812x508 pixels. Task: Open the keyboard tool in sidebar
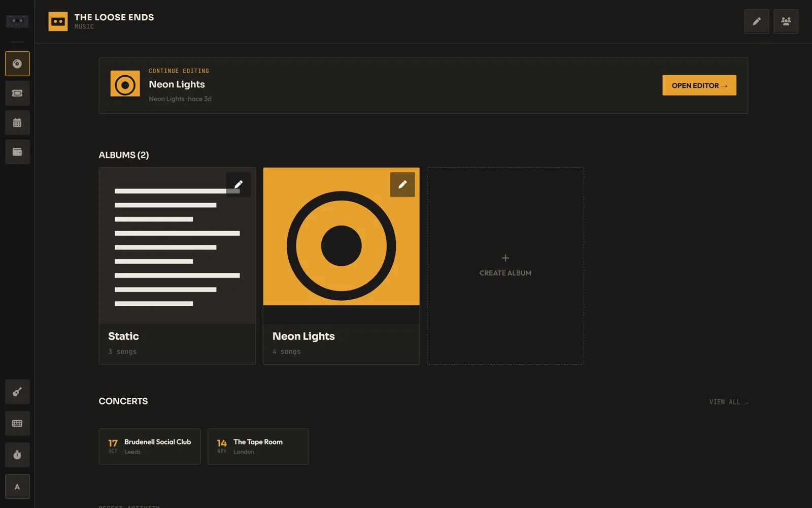(x=17, y=423)
